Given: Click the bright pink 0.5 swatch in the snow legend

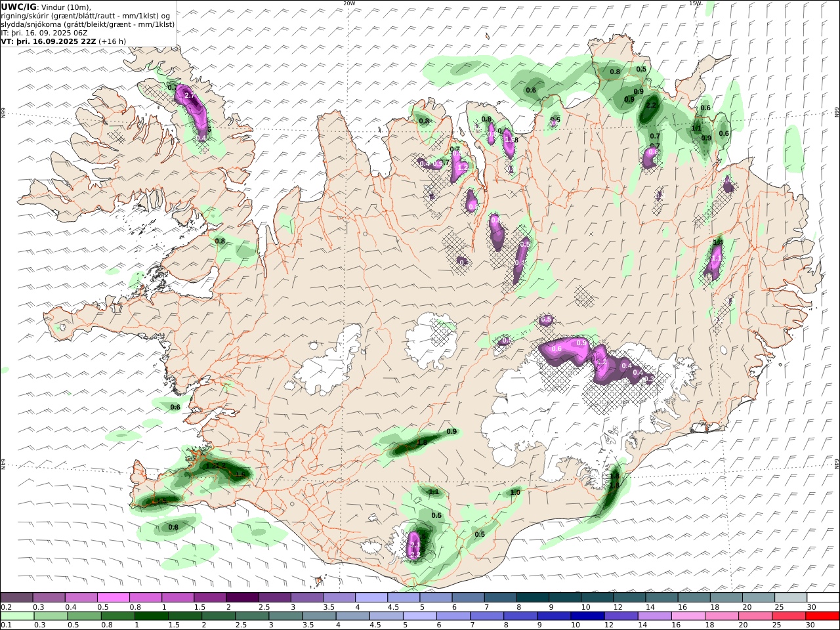Looking at the screenshot, I should 113,597.
